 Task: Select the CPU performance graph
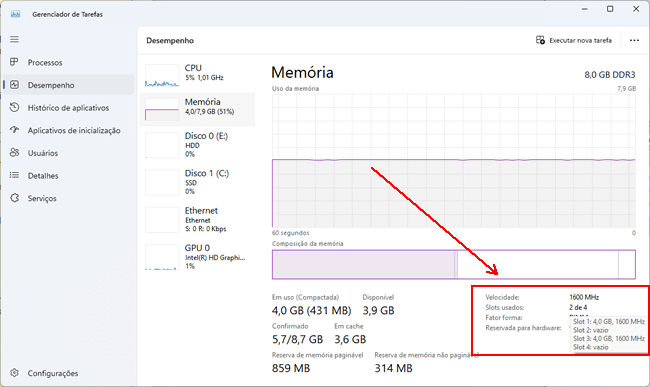pyautogui.click(x=162, y=75)
